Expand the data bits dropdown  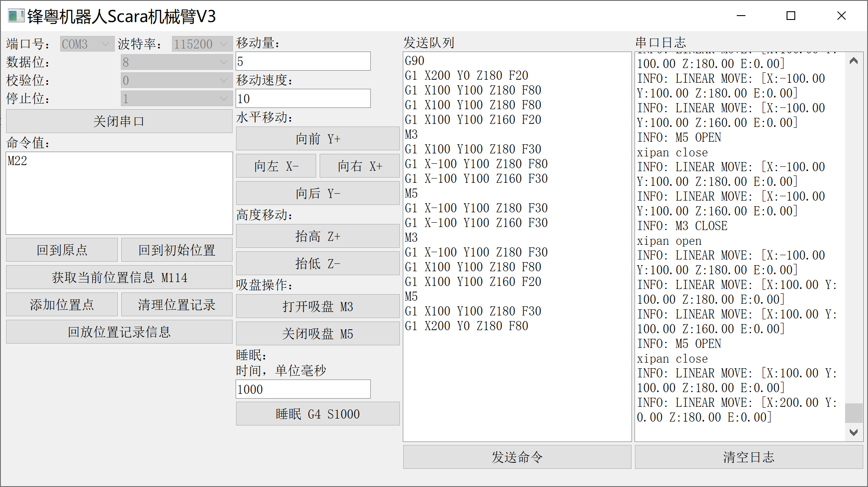coord(176,62)
